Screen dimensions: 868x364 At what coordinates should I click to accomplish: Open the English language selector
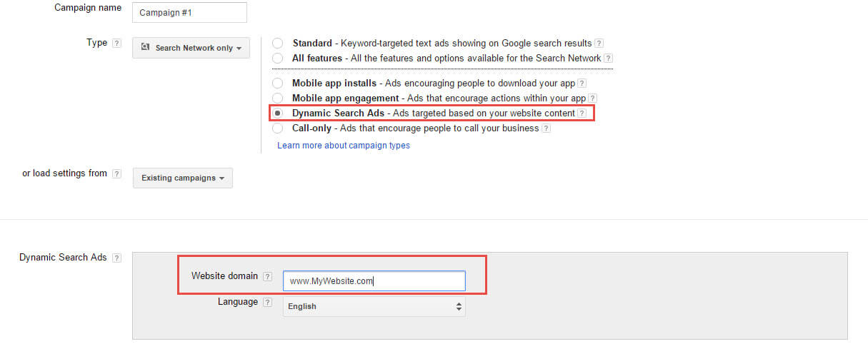point(374,306)
